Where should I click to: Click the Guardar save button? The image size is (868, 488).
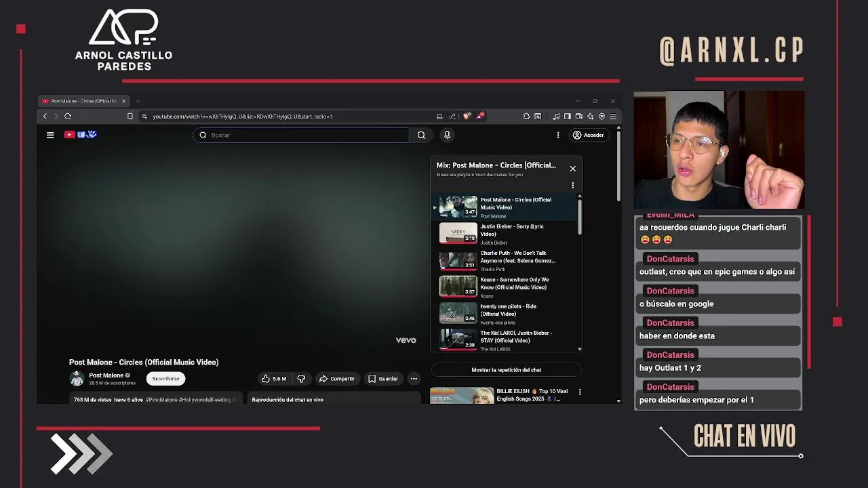coord(383,379)
